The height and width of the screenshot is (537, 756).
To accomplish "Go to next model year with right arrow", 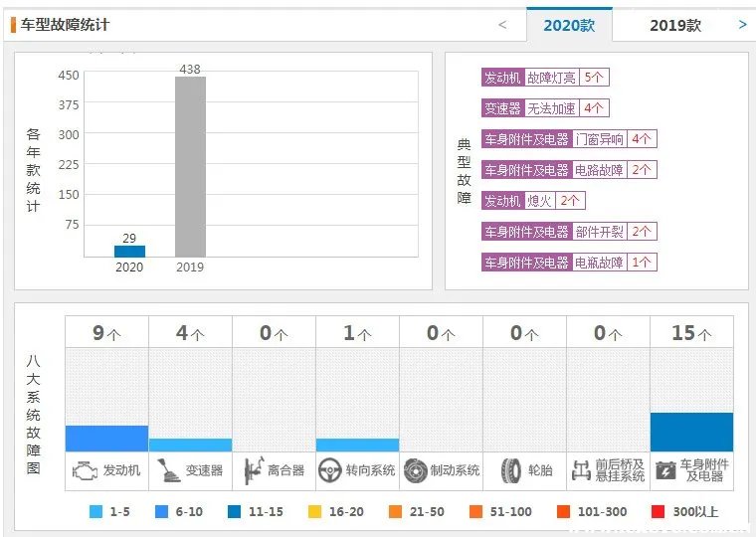I will click(x=742, y=25).
